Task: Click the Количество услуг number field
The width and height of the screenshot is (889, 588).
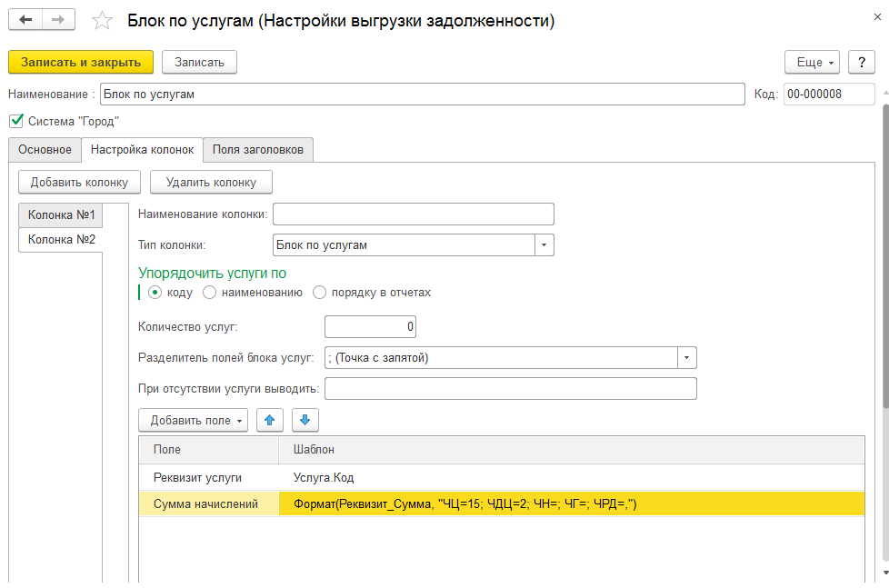Action: [x=370, y=326]
